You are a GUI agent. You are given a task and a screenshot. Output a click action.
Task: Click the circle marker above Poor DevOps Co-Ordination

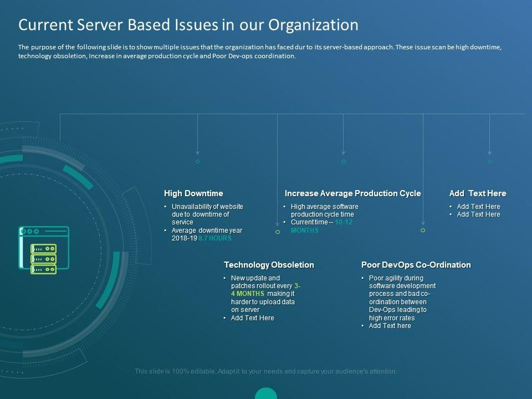(423, 229)
